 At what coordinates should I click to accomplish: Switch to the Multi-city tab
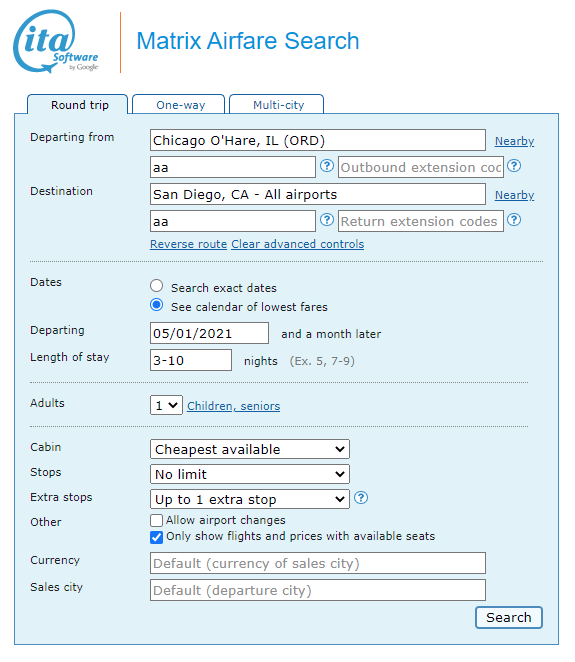point(277,105)
